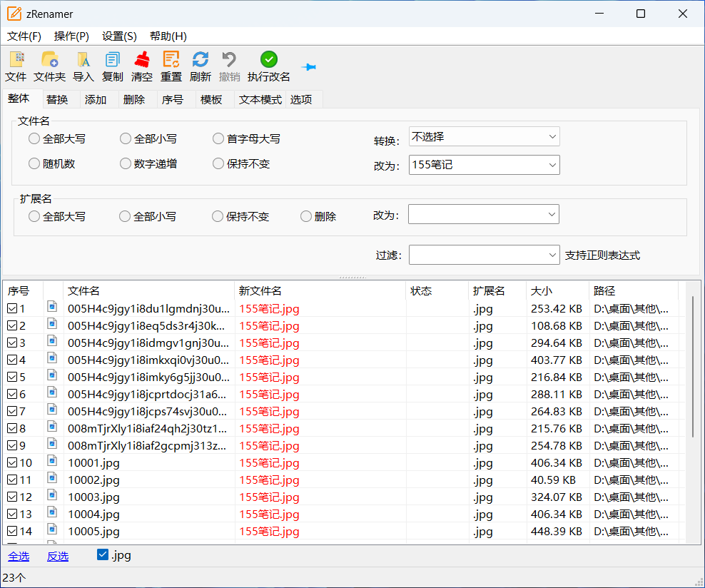Viewport: 705px width, 588px height.
Task: Select the 首字母大写 radio button
Action: (x=218, y=139)
